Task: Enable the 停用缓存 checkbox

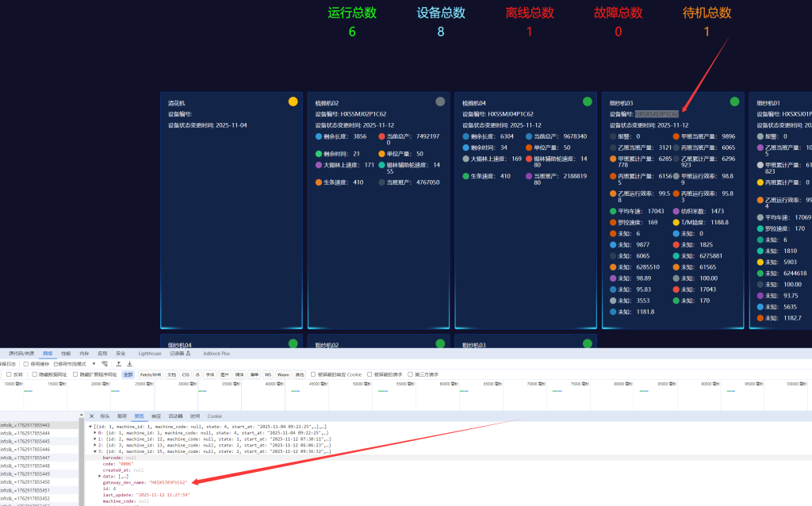Action: tap(26, 364)
